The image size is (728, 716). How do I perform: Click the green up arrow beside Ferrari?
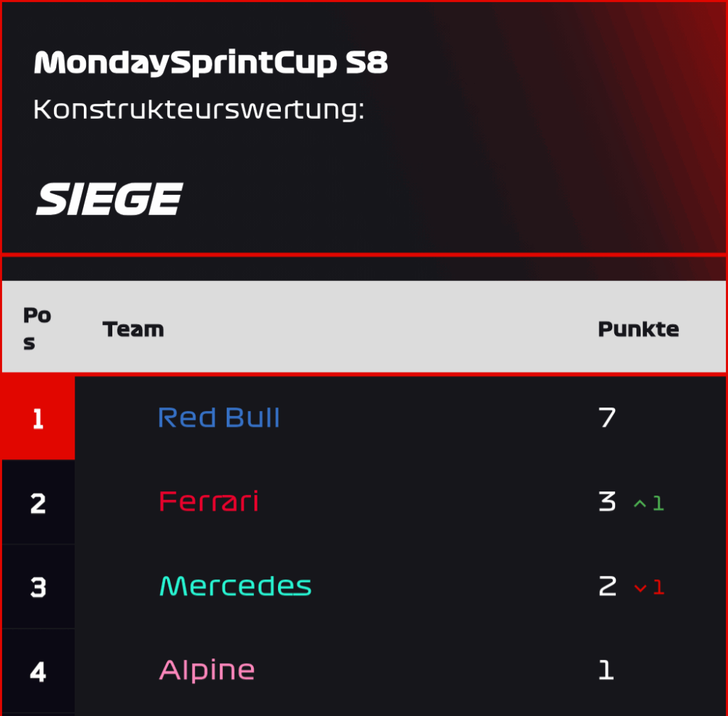[640, 504]
